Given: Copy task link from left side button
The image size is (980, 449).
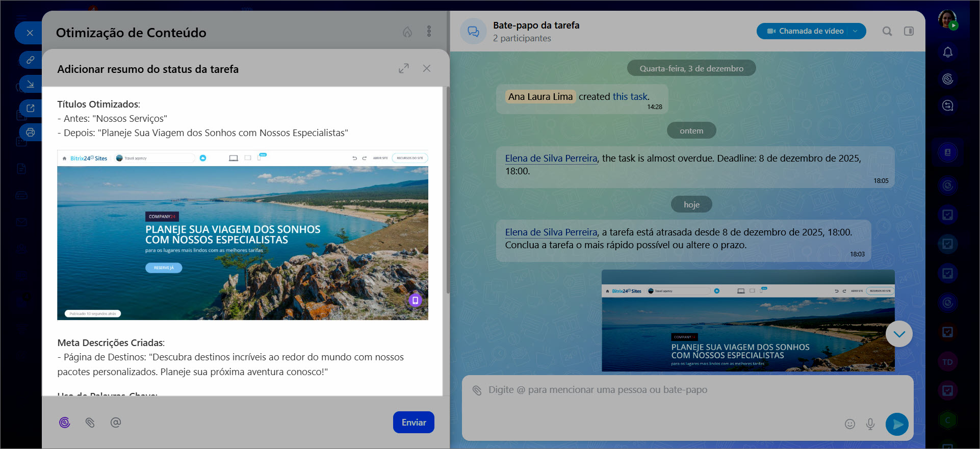Looking at the screenshot, I should tap(31, 60).
